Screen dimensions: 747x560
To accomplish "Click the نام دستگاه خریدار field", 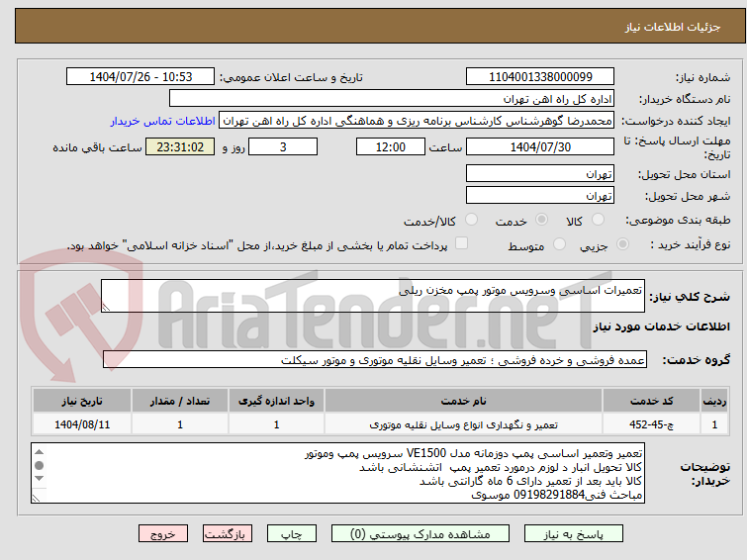I will coord(392,99).
